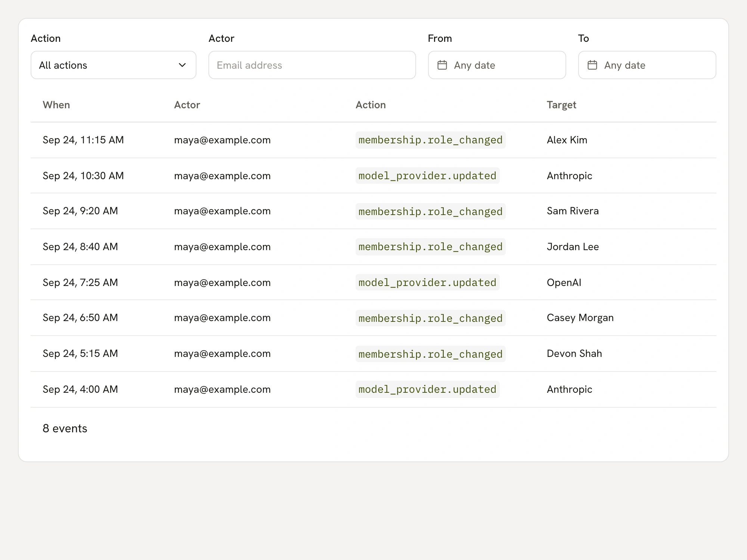Select the Sep 24, 9:20 AM timestamp

pos(80,211)
